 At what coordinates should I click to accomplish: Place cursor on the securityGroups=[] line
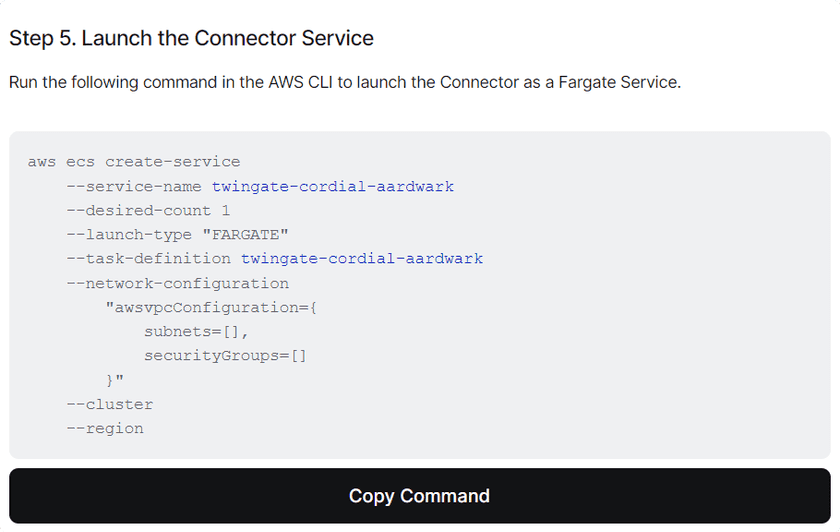(225, 356)
